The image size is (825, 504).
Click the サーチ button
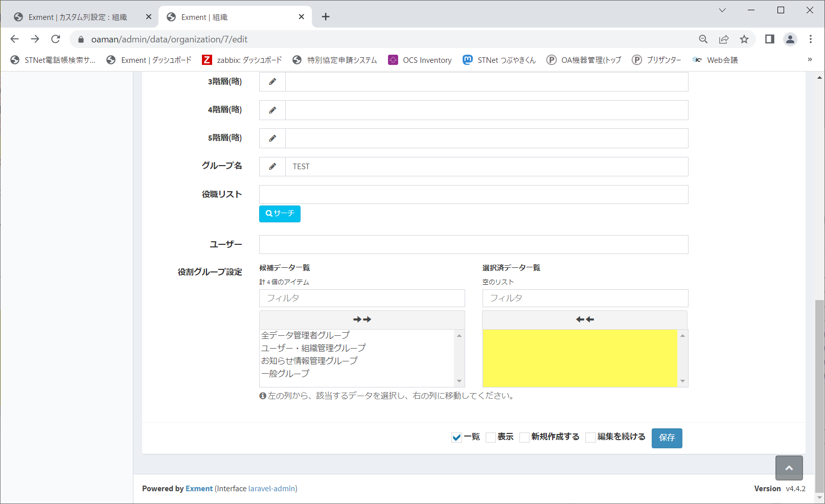click(x=280, y=214)
